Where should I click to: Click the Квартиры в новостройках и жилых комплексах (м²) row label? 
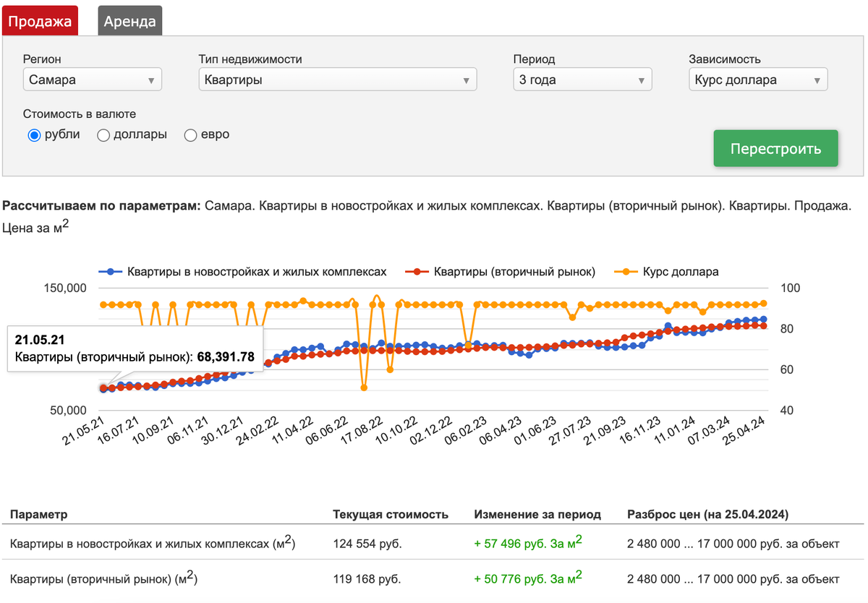pos(153,542)
